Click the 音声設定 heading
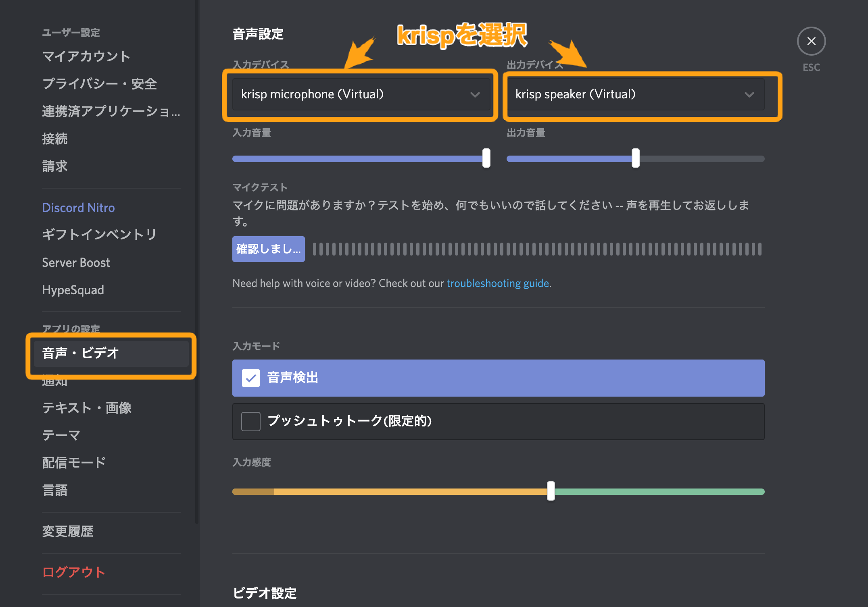The width and height of the screenshot is (868, 607). tap(258, 34)
